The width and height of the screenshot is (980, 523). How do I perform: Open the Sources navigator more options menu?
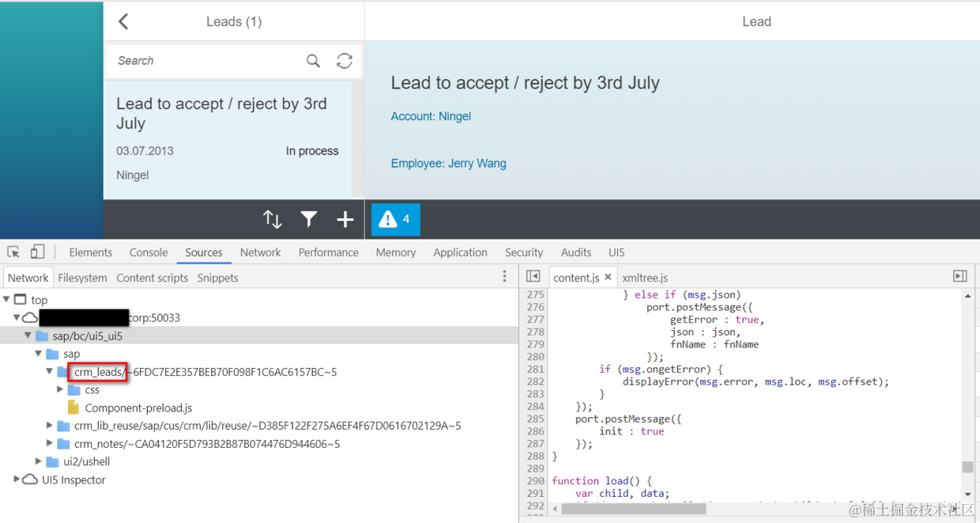(x=504, y=277)
